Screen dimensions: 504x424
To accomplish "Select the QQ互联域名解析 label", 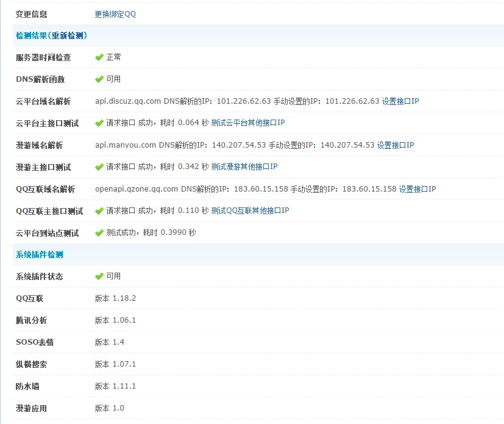I will coord(45,189).
